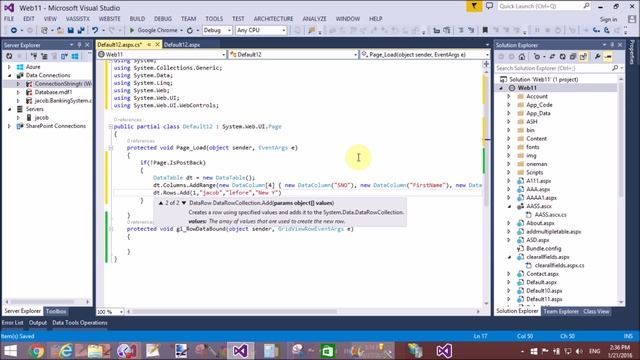This screenshot has height=360, width=640.
Task: Click the notifications flag icon
Action: pos(474,6)
